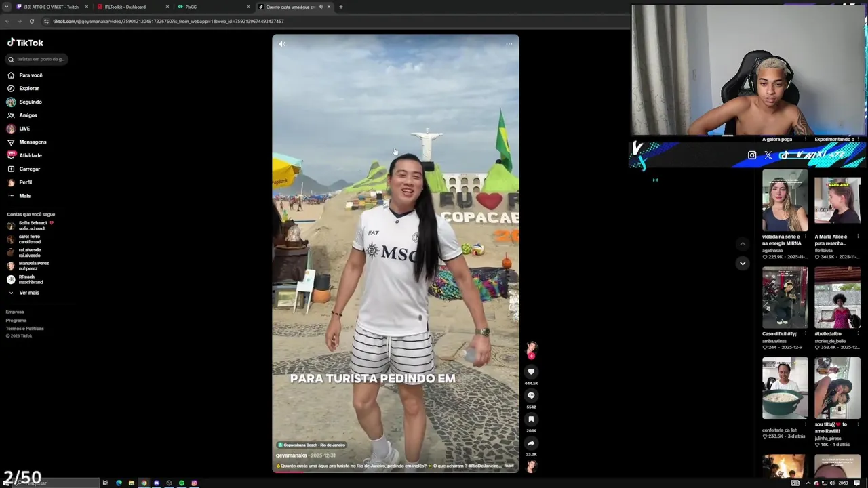Open the Amigos section

[x=22, y=115]
